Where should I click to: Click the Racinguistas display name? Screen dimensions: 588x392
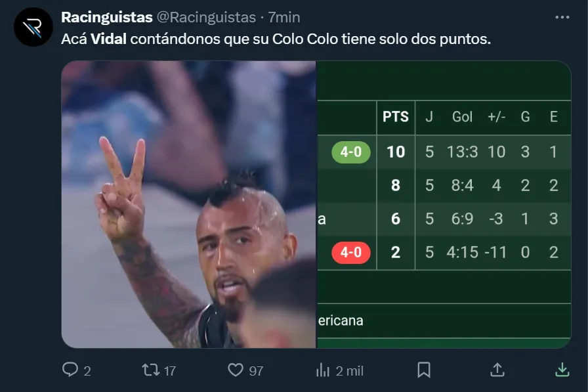[x=107, y=17]
